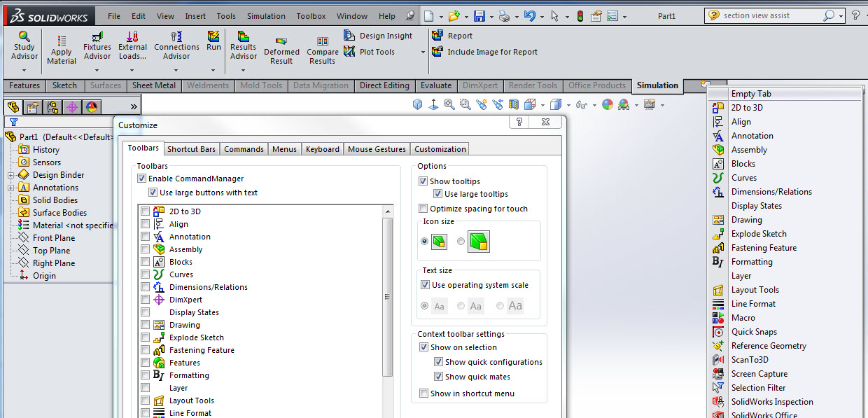This screenshot has height=418, width=868.
Task: Show the Deformed Result plot
Action: coord(281,50)
